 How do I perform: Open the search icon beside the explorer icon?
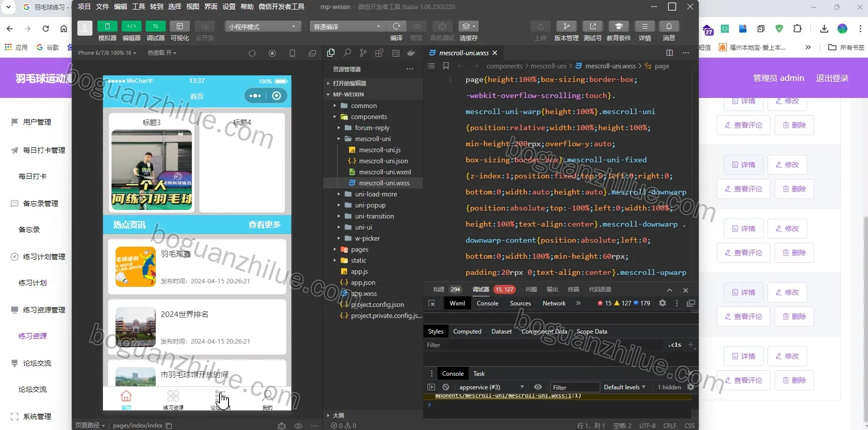[347, 53]
